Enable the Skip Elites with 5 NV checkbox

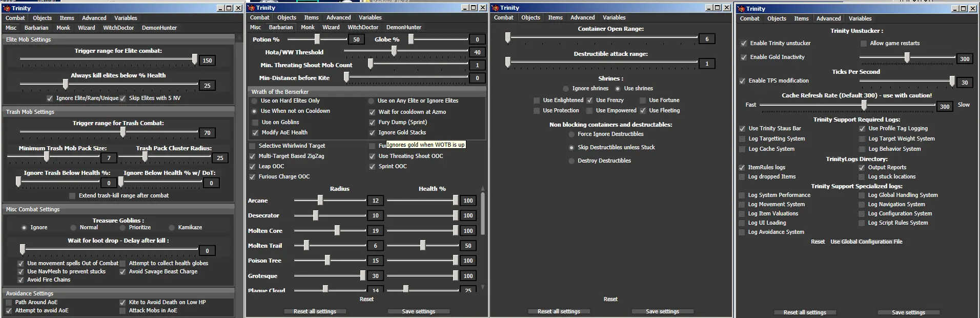pyautogui.click(x=123, y=98)
